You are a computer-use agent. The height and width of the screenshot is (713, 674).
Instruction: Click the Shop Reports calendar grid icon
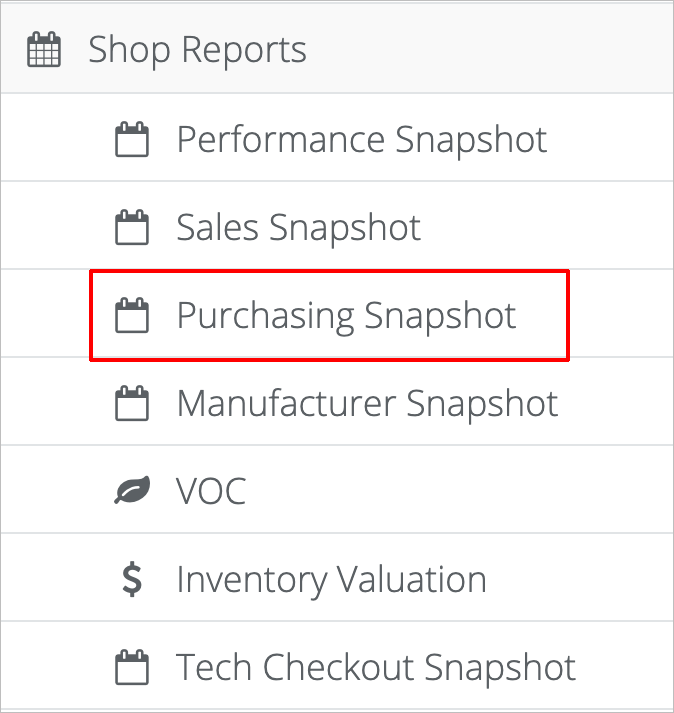tap(44, 50)
